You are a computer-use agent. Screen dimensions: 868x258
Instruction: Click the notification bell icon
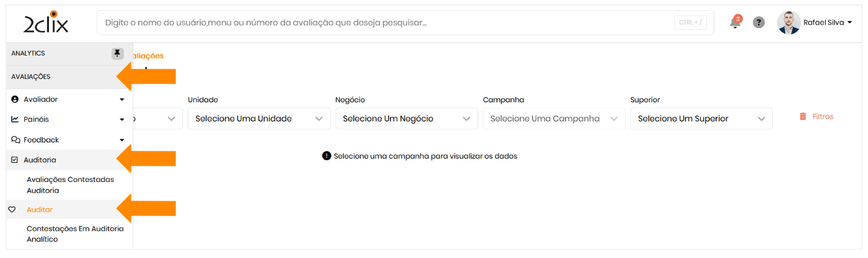point(735,23)
